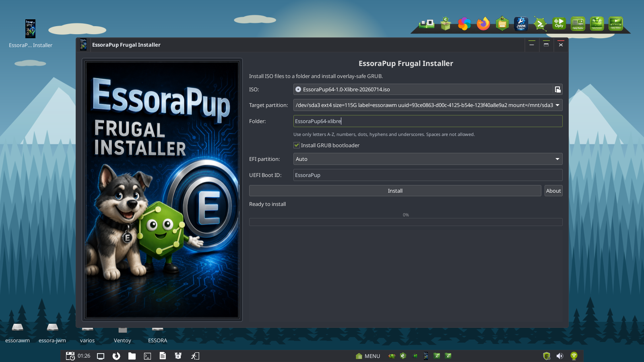Open the taskbar volume control
The width and height of the screenshot is (644, 362).
coord(559,356)
